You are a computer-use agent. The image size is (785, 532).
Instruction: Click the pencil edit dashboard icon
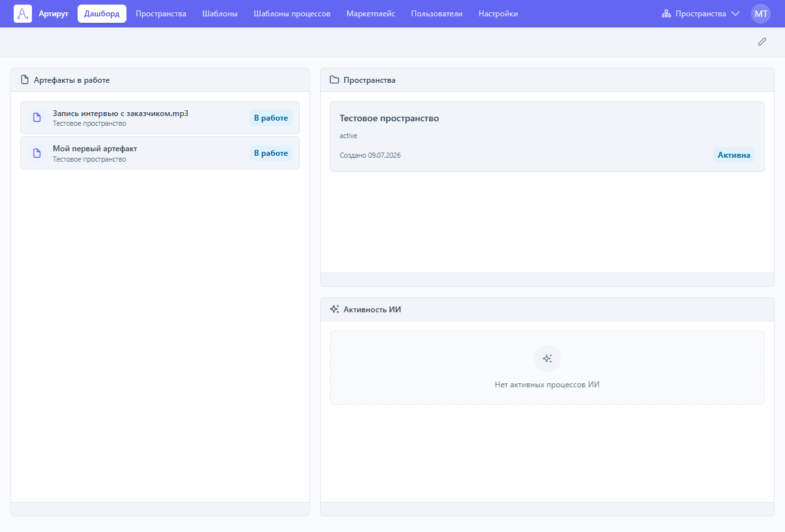click(x=762, y=42)
